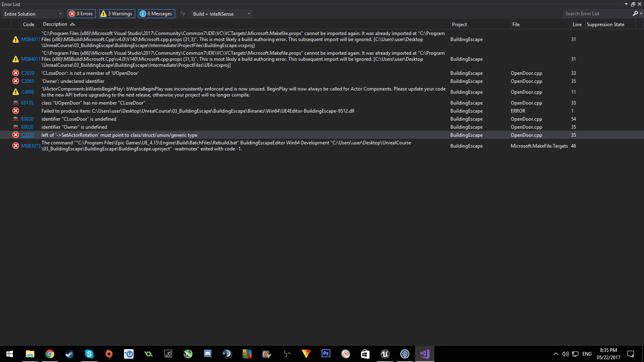Screen dimensions: 644x362
Task: Open the C2065 error code link
Action: pyautogui.click(x=28, y=81)
